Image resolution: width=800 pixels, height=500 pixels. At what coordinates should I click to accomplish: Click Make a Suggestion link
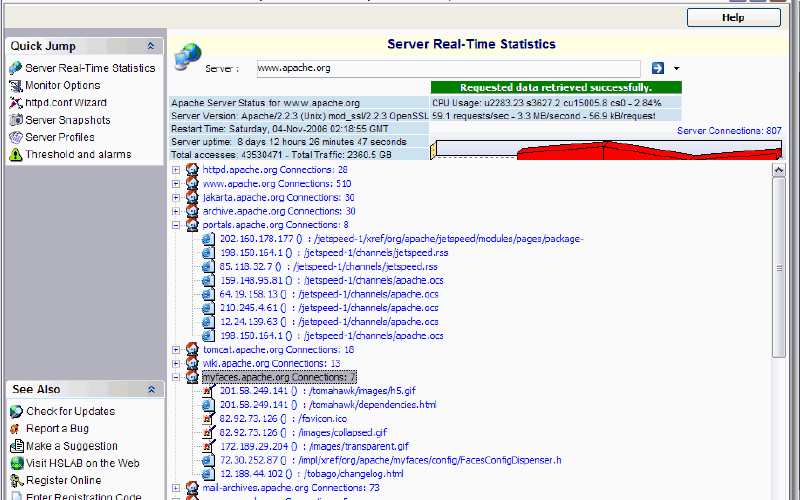tap(71, 446)
